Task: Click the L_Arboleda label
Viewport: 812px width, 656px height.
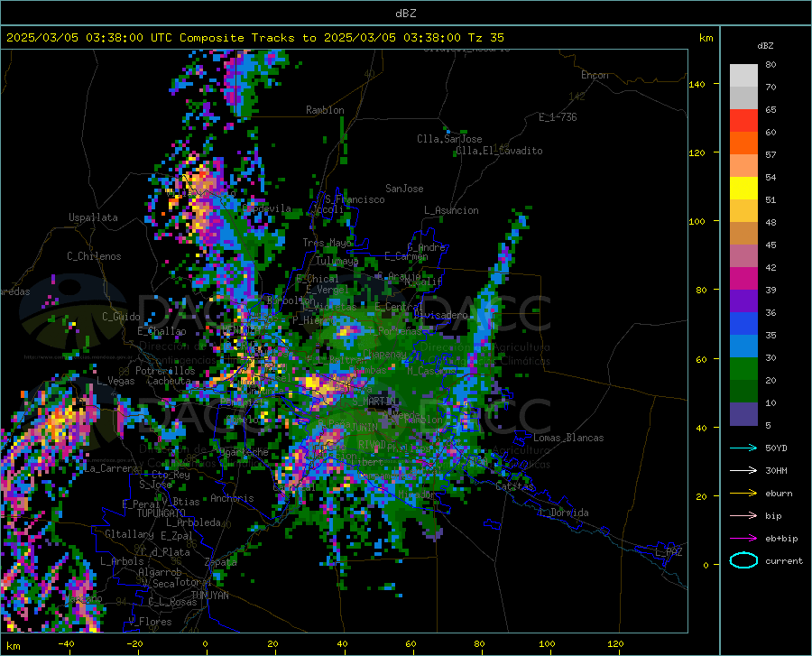Action: click(x=193, y=522)
